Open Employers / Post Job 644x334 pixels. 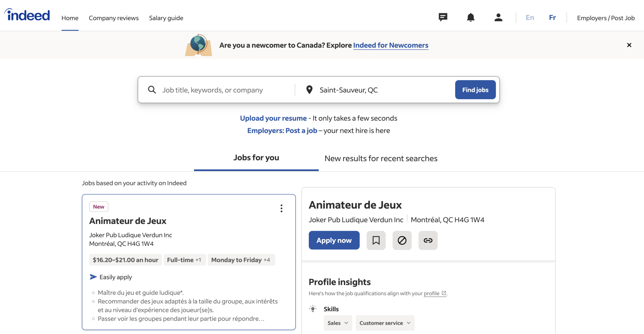[606, 18]
